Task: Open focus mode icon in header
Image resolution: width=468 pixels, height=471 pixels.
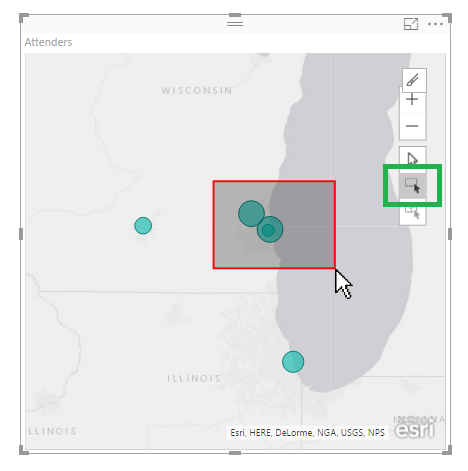Action: pos(411,24)
